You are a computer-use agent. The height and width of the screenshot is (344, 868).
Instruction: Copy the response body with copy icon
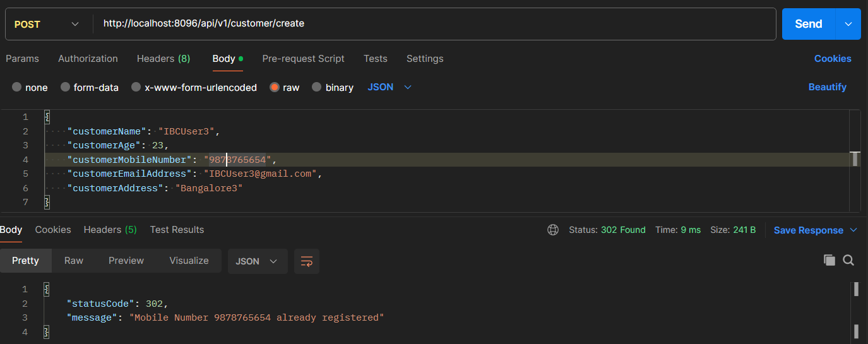coord(829,260)
